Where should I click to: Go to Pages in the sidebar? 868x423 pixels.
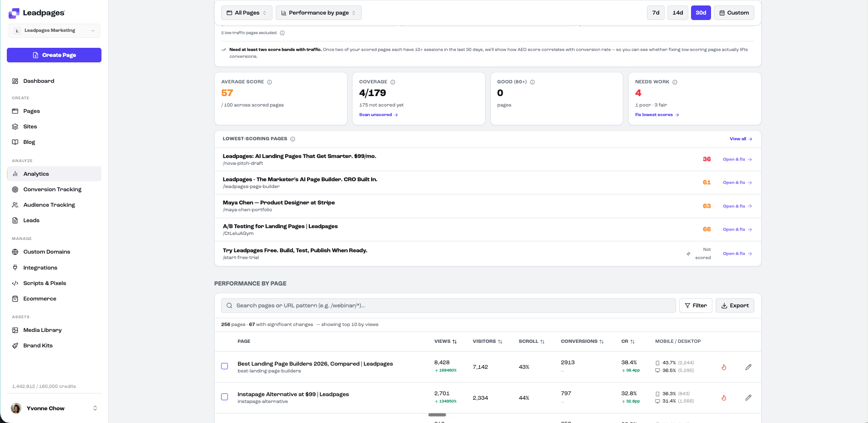click(54, 111)
